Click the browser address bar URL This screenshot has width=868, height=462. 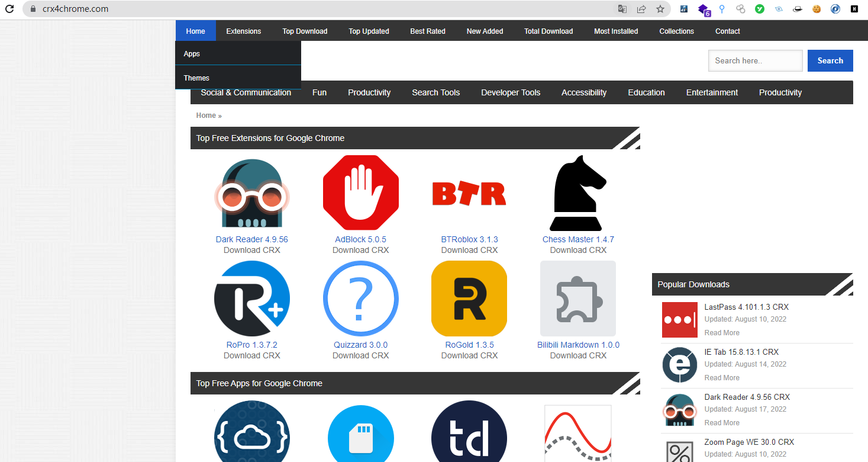[x=75, y=9]
